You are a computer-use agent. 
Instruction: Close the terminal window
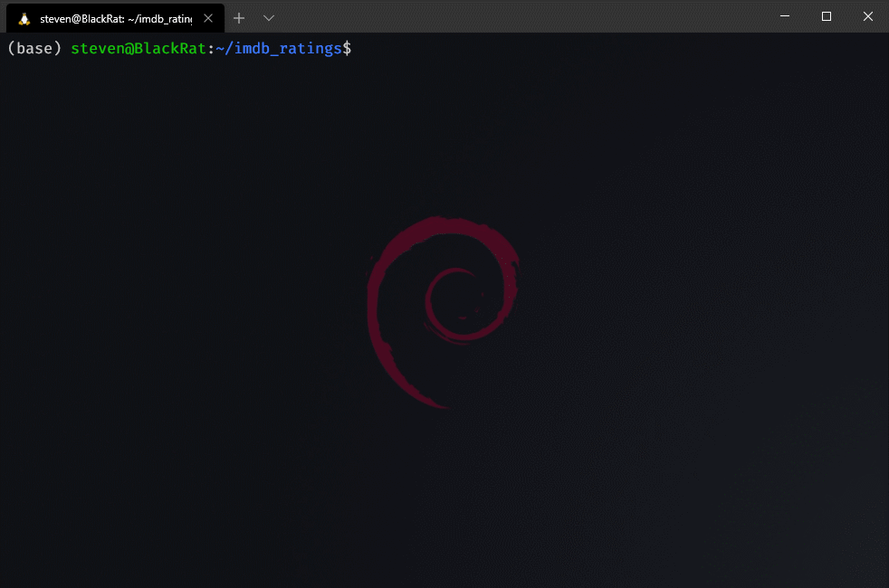click(867, 16)
